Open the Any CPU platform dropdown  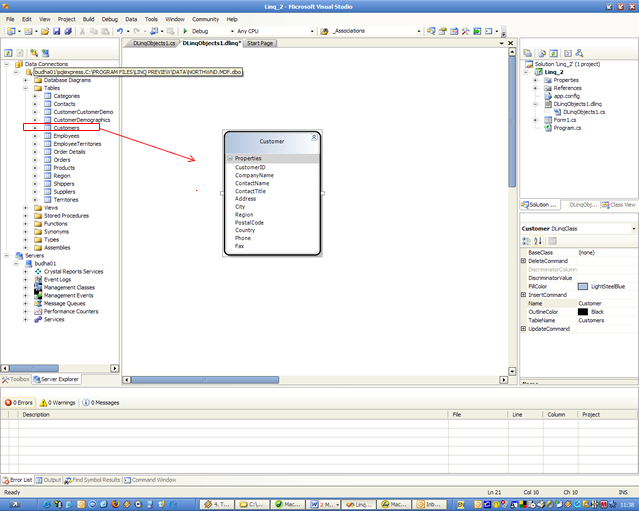point(312,31)
